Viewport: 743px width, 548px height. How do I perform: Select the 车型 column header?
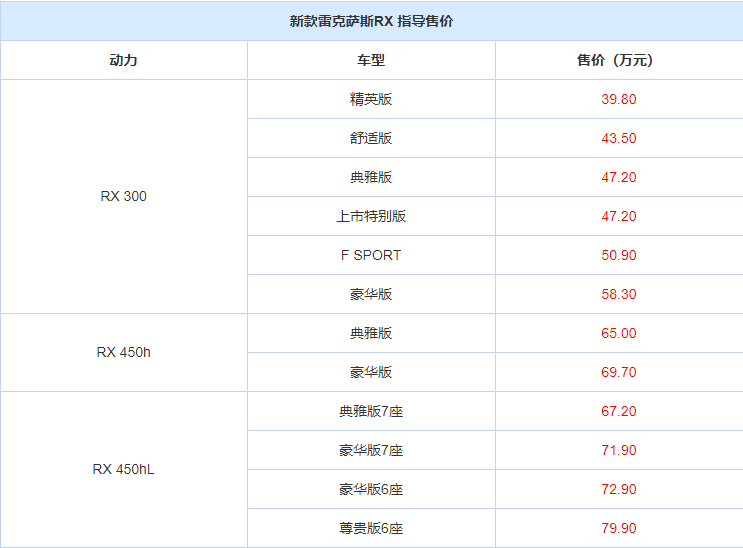[371, 60]
